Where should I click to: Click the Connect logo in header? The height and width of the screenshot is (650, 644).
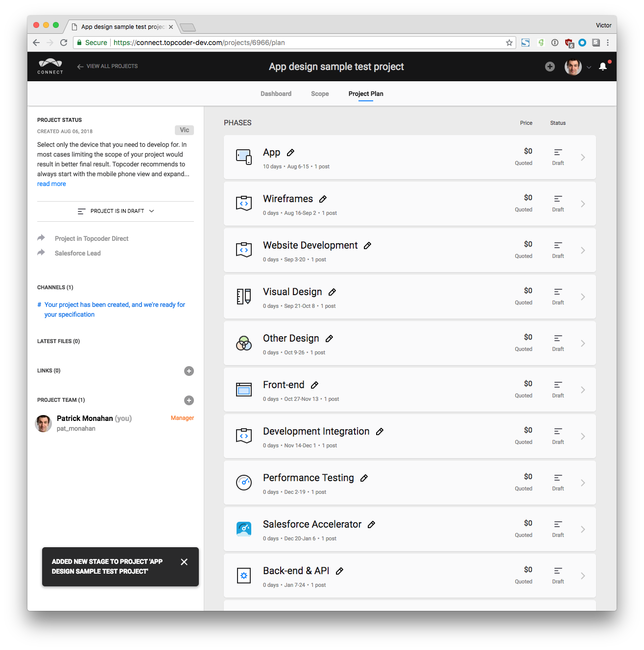(x=50, y=67)
